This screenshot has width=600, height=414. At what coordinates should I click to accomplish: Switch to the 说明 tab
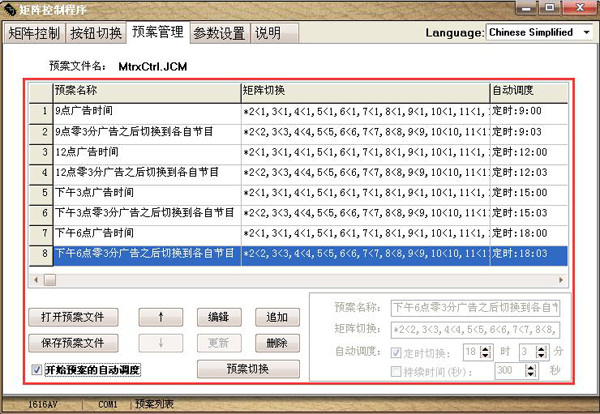(x=274, y=33)
